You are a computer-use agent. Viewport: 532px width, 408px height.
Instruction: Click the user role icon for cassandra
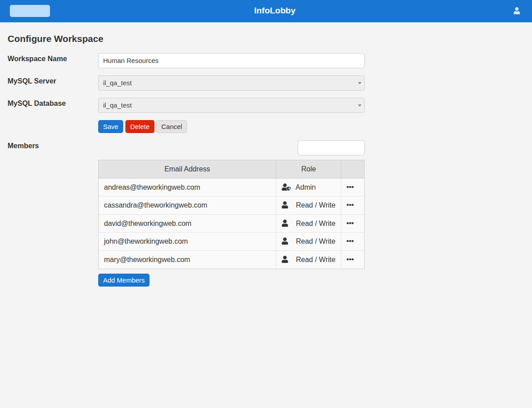tap(285, 205)
